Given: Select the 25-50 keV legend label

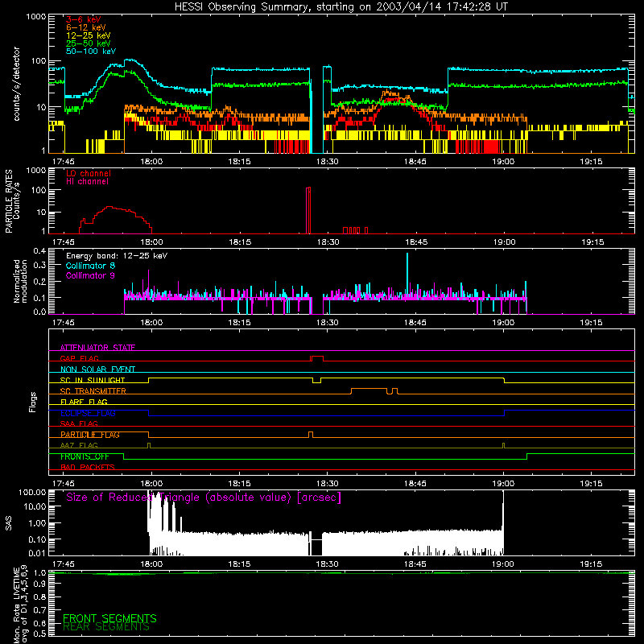Looking at the screenshot, I should pos(89,43).
